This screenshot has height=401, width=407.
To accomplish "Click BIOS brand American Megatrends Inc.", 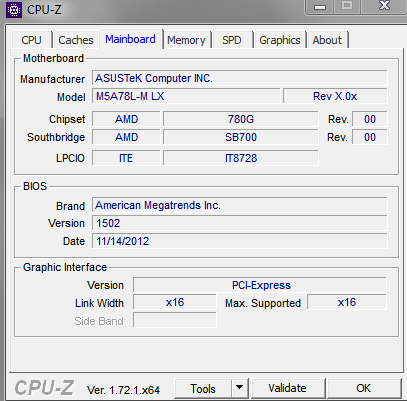I will [x=240, y=205].
